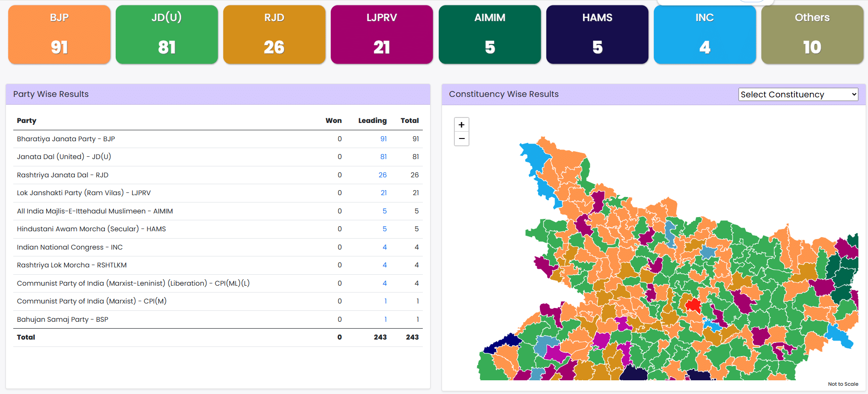Open JD(U) leading count link 81

pos(383,157)
